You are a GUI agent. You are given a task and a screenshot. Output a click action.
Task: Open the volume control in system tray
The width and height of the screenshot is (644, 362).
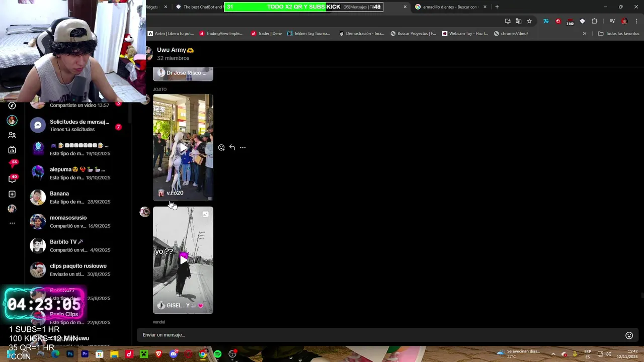click(608, 354)
